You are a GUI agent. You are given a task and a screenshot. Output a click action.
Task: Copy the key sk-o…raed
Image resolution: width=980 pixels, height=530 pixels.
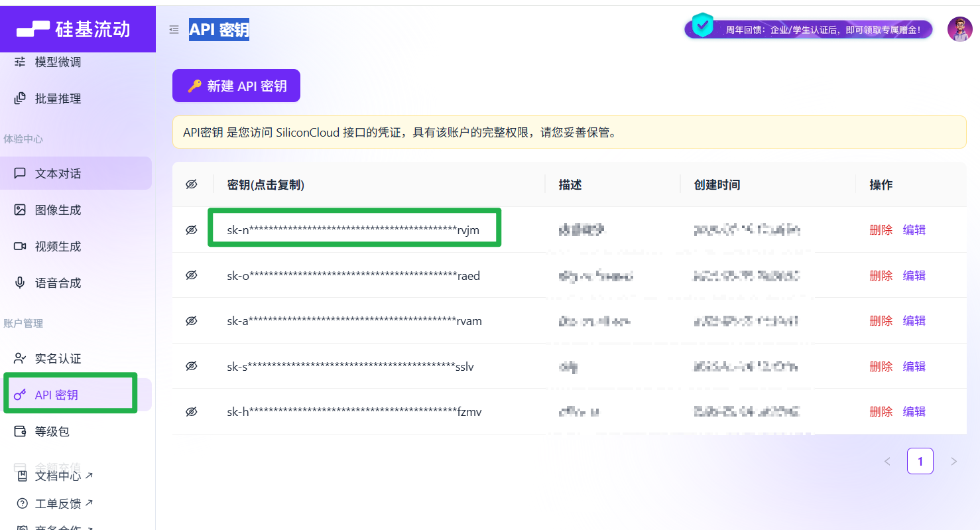[x=353, y=275]
